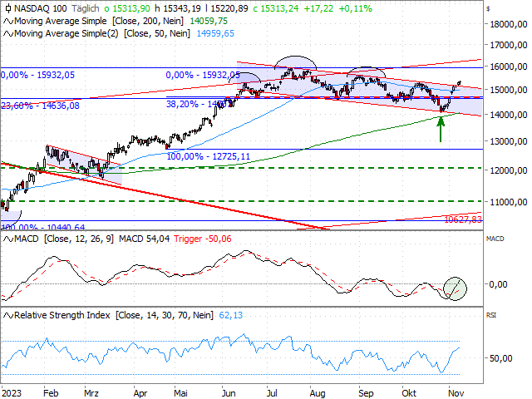Click the 200 SMA value 14059,75
This screenshot has height=399, width=532.
coord(209,21)
